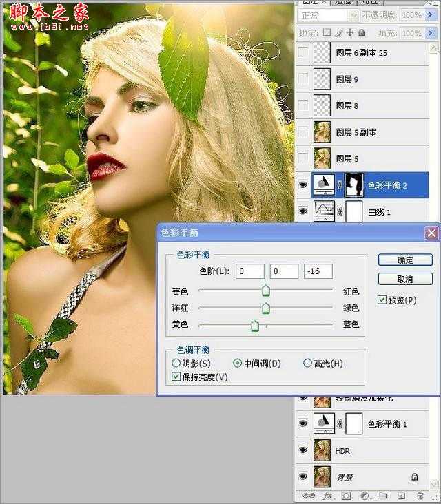Open the 填充 fill slider arrow
This screenshot has height=504, width=441.
431,33
